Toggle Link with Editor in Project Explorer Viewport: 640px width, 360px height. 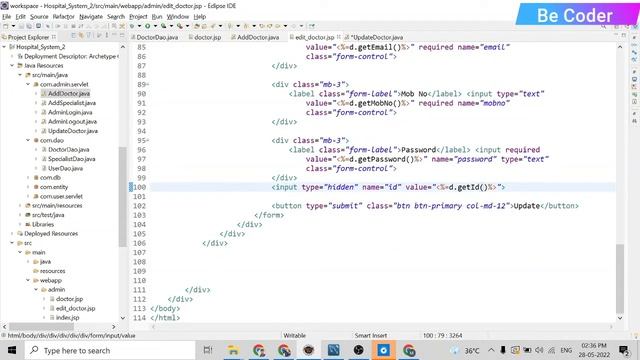click(x=81, y=36)
